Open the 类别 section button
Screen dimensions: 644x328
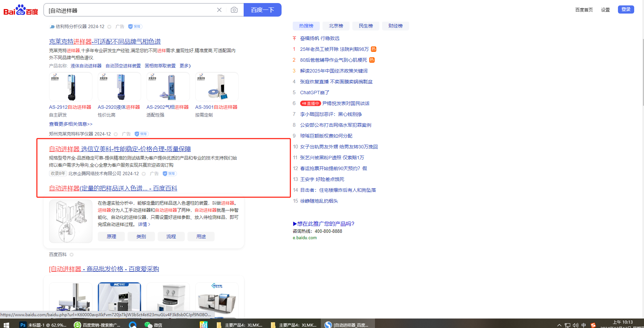click(x=141, y=237)
